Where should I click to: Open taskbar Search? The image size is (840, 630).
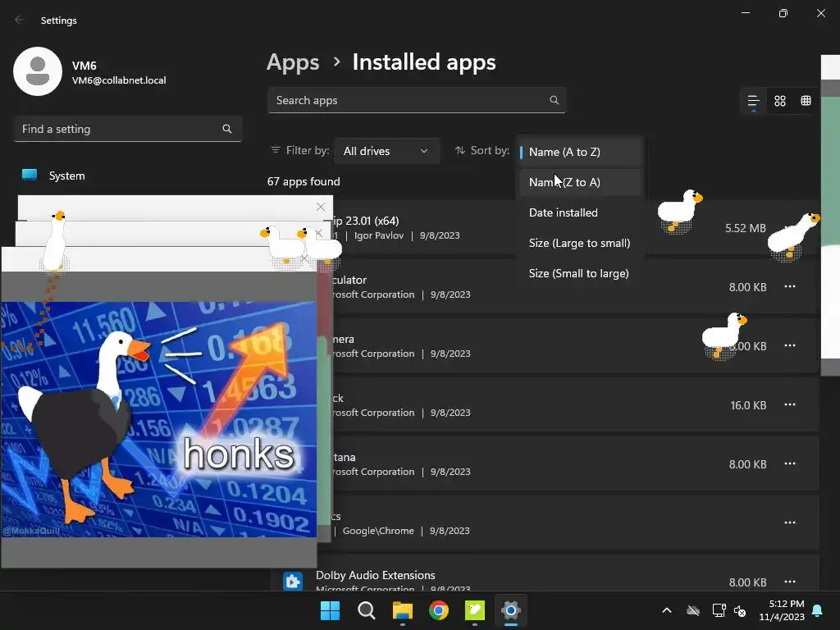click(x=367, y=610)
